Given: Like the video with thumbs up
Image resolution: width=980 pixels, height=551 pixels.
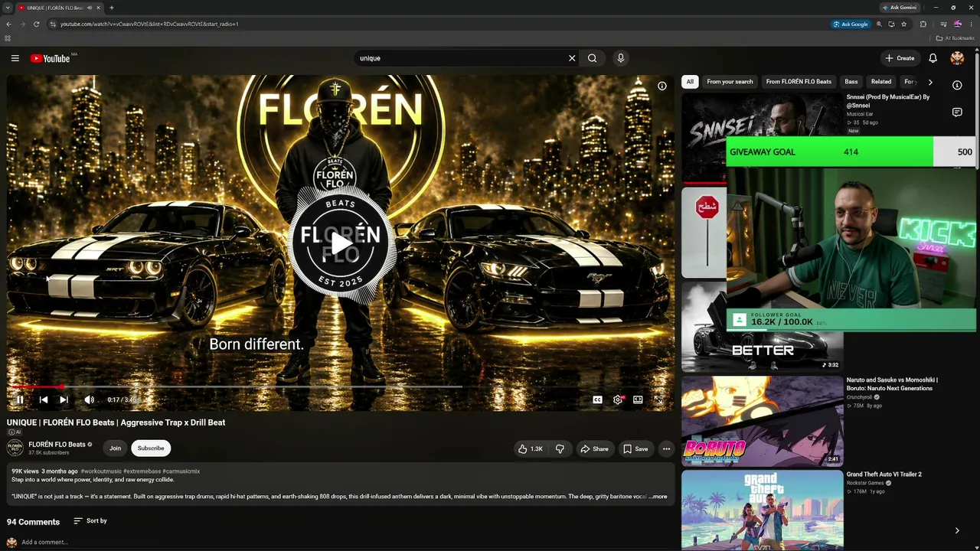Looking at the screenshot, I should (x=531, y=449).
